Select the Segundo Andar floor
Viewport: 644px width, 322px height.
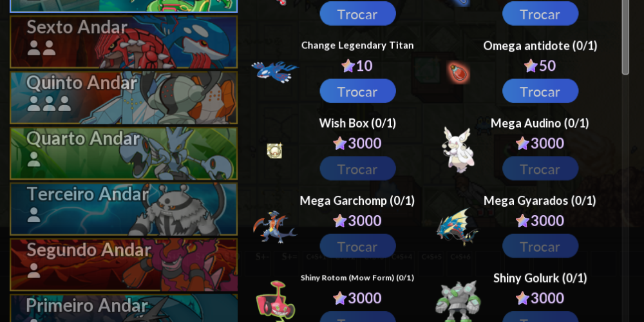click(124, 265)
